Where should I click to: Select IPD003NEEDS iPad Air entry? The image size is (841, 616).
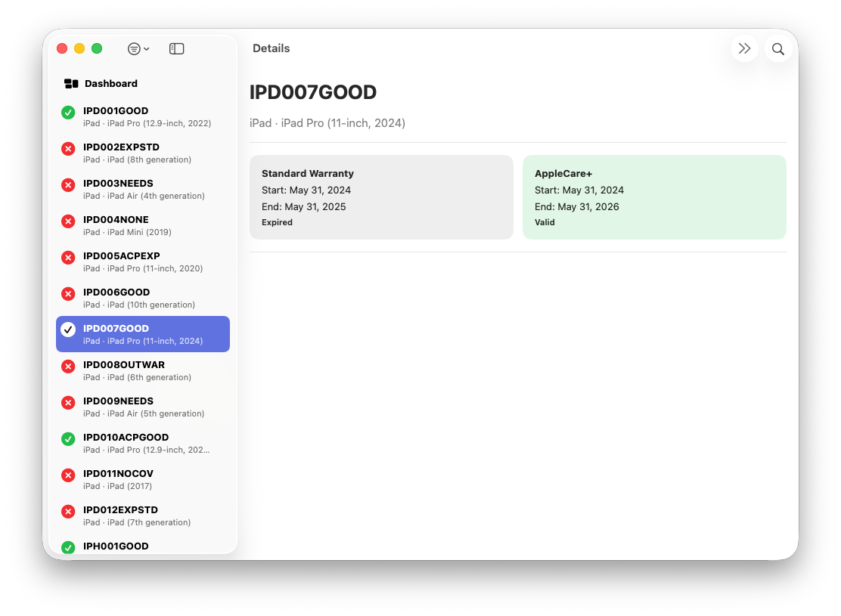click(x=143, y=189)
